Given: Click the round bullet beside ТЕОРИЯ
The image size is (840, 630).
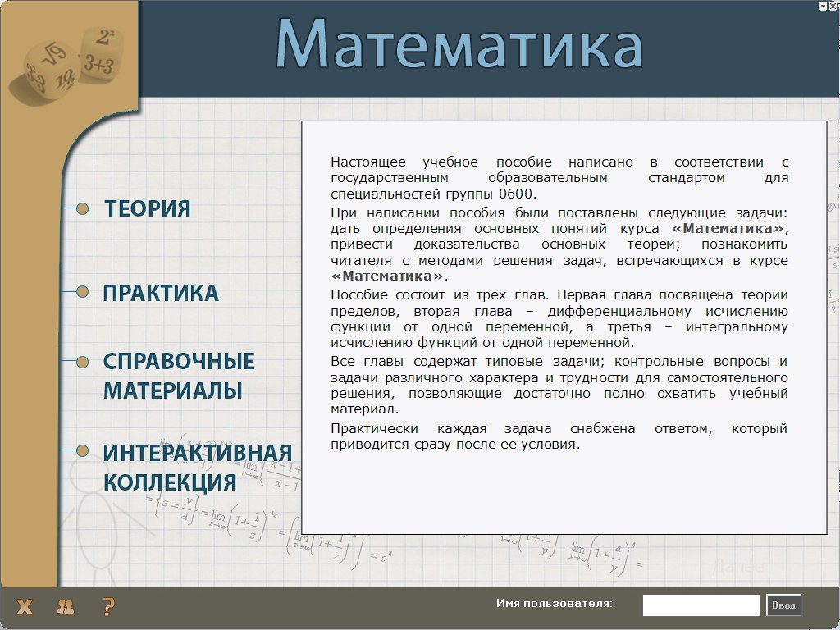Looking at the screenshot, I should (82, 209).
